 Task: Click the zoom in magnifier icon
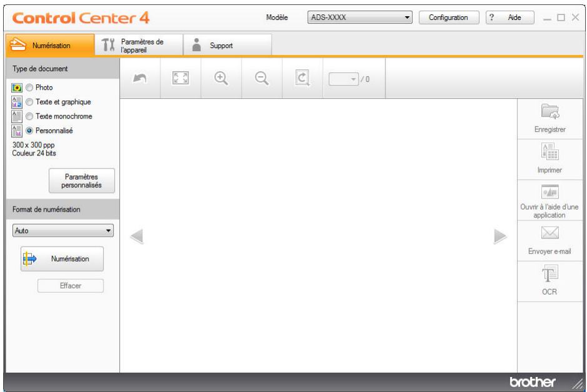tap(221, 78)
